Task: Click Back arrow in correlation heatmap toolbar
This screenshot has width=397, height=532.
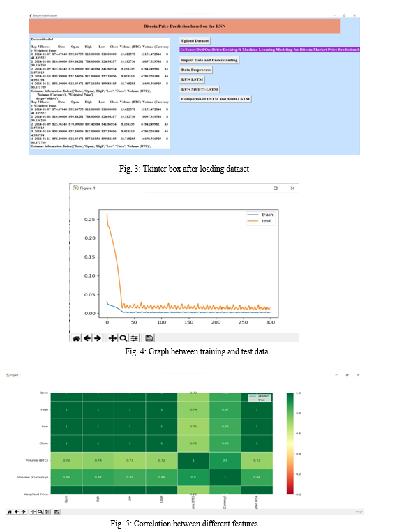Action: tap(17, 512)
